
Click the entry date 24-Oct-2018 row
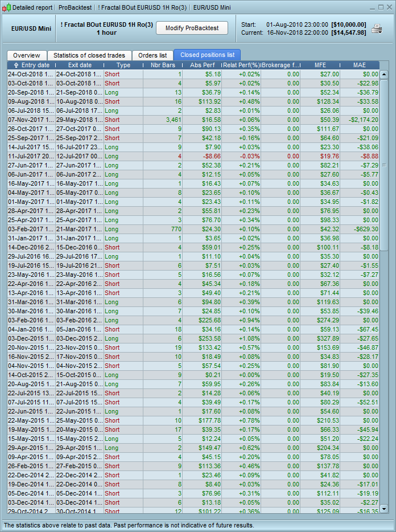pos(31,74)
